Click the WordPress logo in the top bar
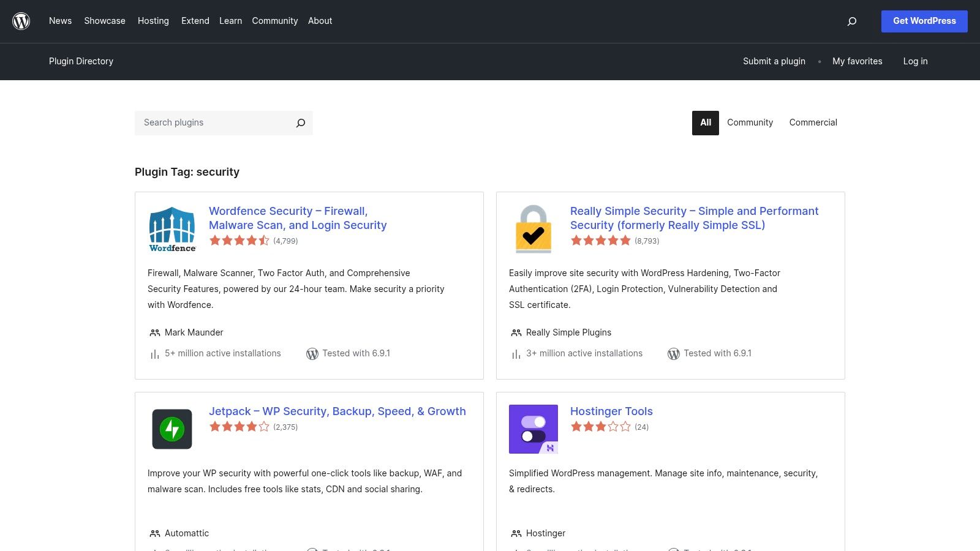Viewport: 980px width, 551px height. coord(21,21)
